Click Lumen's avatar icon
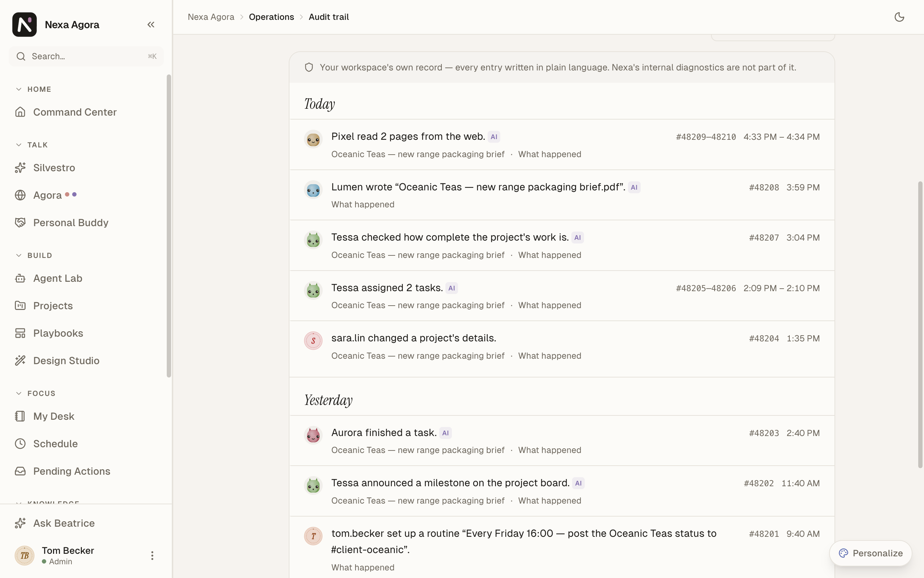This screenshot has height=578, width=924. (313, 190)
